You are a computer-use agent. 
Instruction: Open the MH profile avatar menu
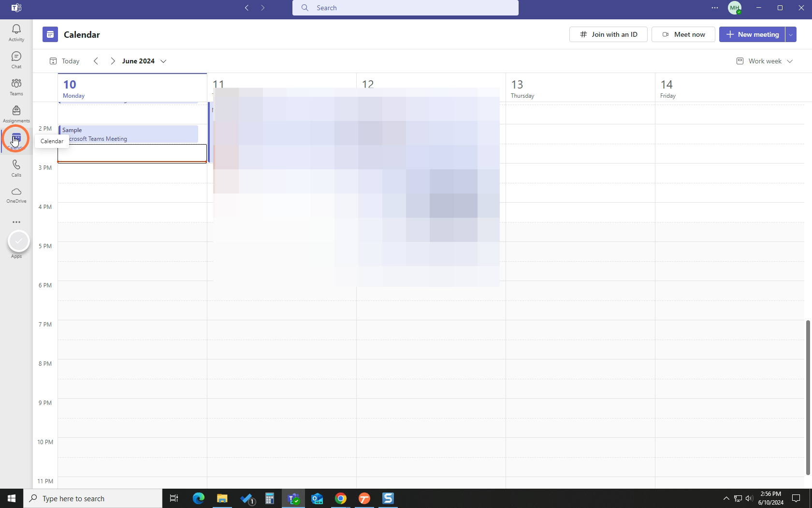pos(735,8)
